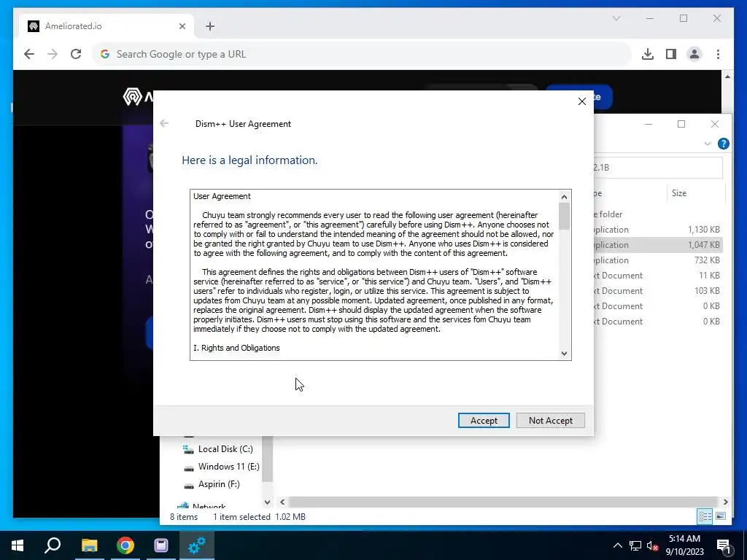Screen dimensions: 747x560
Task: Click the Chrome address bar
Action: point(362,54)
